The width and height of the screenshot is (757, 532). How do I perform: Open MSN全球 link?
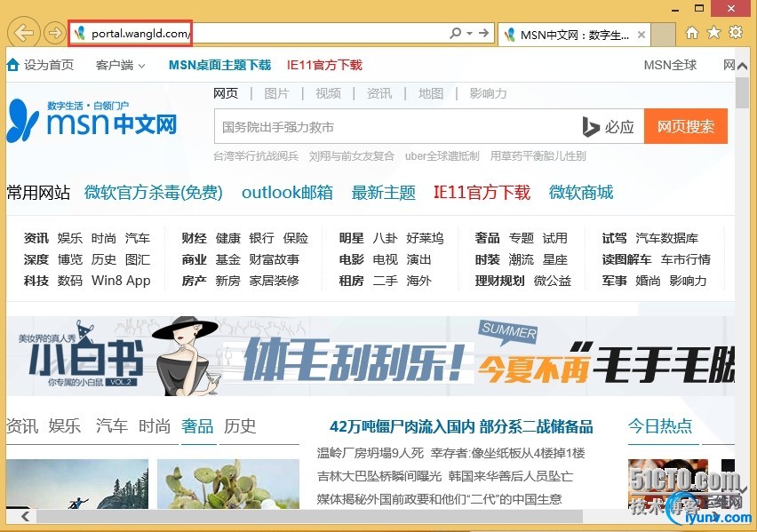pos(670,65)
